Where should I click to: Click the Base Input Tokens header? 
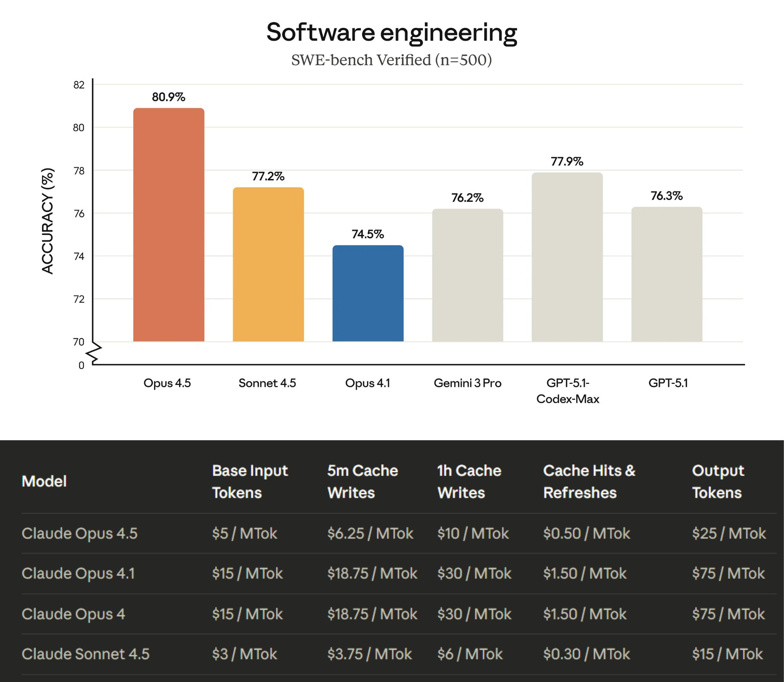point(250,481)
